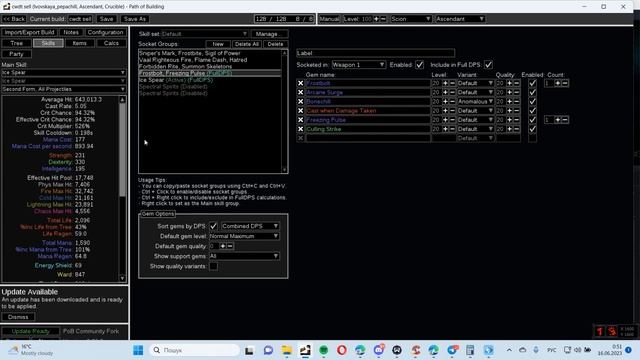Enable Show quality variants checkbox
Image resolution: width=640 pixels, height=360 pixels.
(x=213, y=266)
